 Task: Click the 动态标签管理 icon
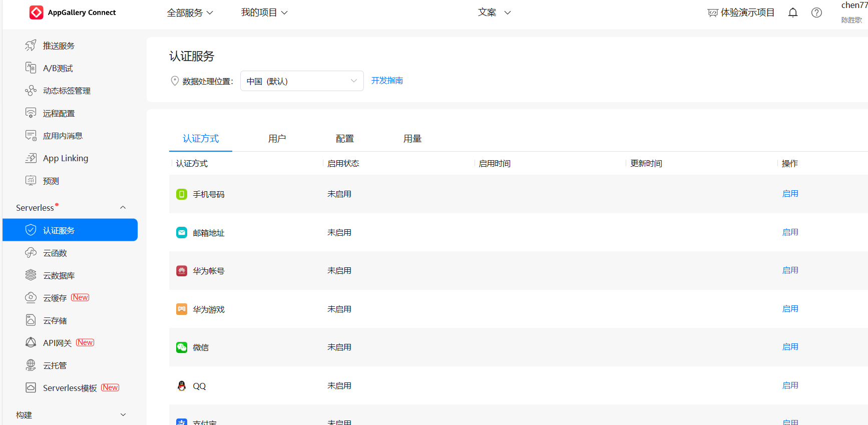(31, 91)
